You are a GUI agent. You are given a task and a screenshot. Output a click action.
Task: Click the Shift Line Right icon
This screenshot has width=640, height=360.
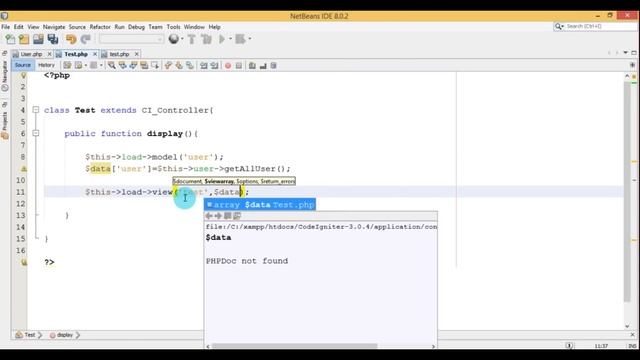click(x=214, y=65)
